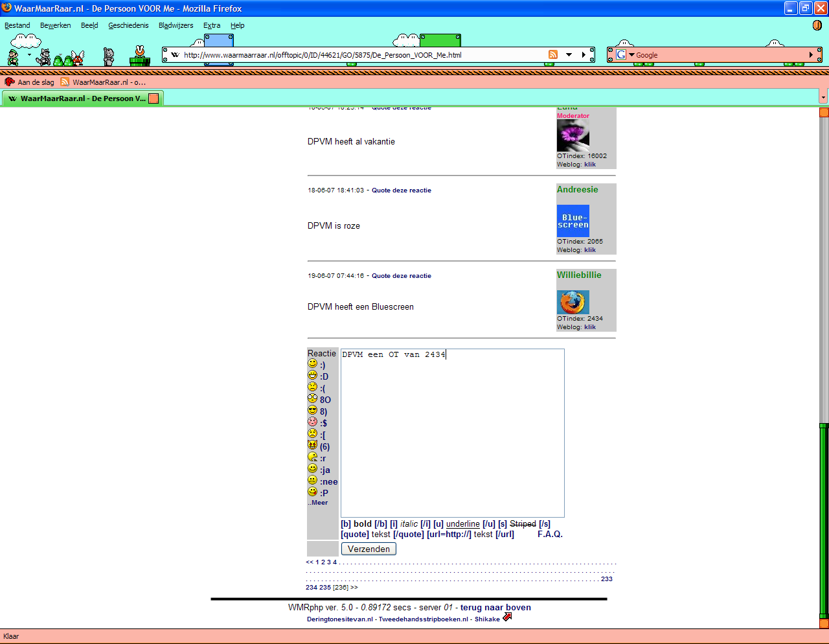829x644 pixels.
Task: Click Quote deze reactie on Andreesie's post
Action: click(402, 190)
